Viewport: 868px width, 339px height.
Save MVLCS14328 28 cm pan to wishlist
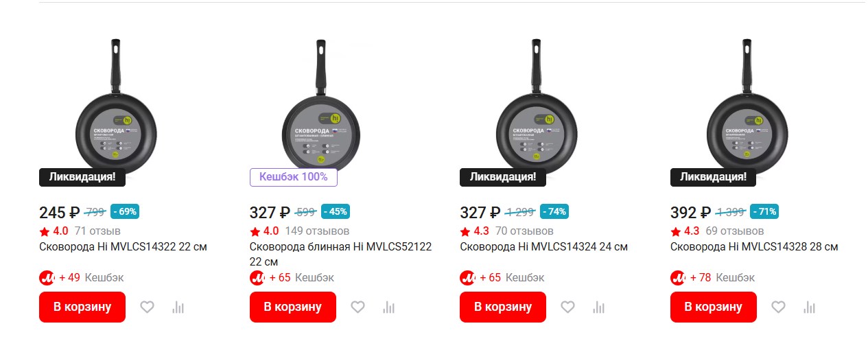point(778,307)
